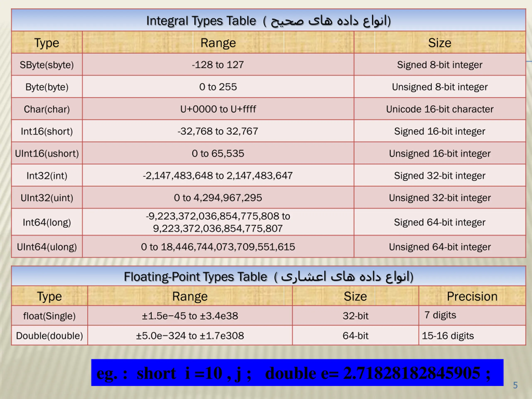Select the '7 digits' precision cell
532x399 pixels.
(x=472, y=315)
